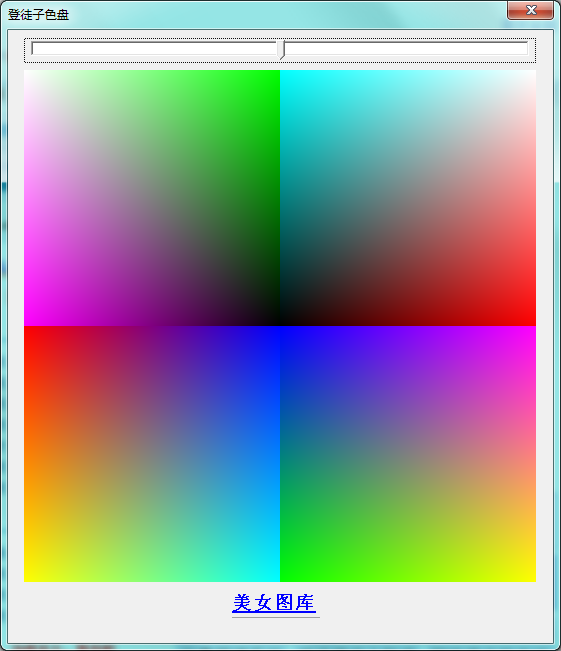Click the slider thumb at the top
561x651 pixels.
tap(282, 49)
